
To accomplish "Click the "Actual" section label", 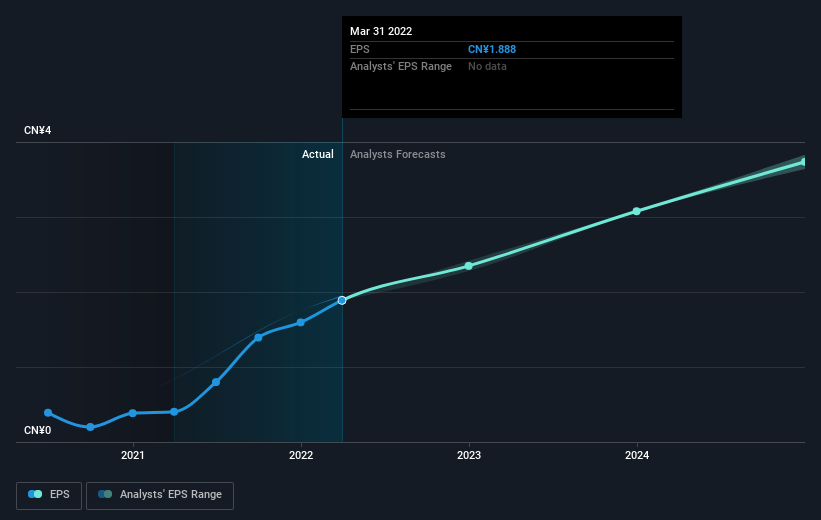I will point(318,155).
